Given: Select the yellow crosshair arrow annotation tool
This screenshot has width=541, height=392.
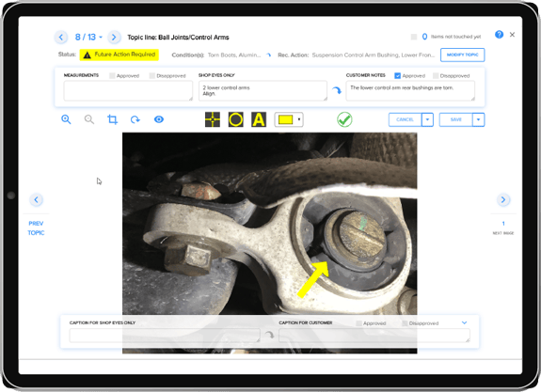Looking at the screenshot, I should [x=213, y=119].
